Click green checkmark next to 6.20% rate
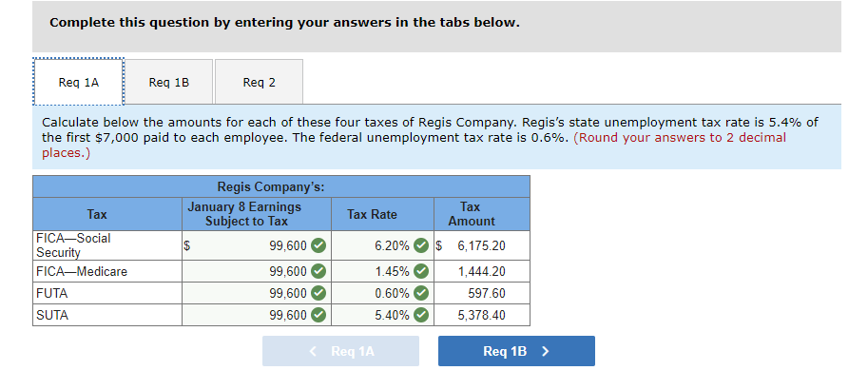The height and width of the screenshot is (390, 868). click(x=421, y=245)
